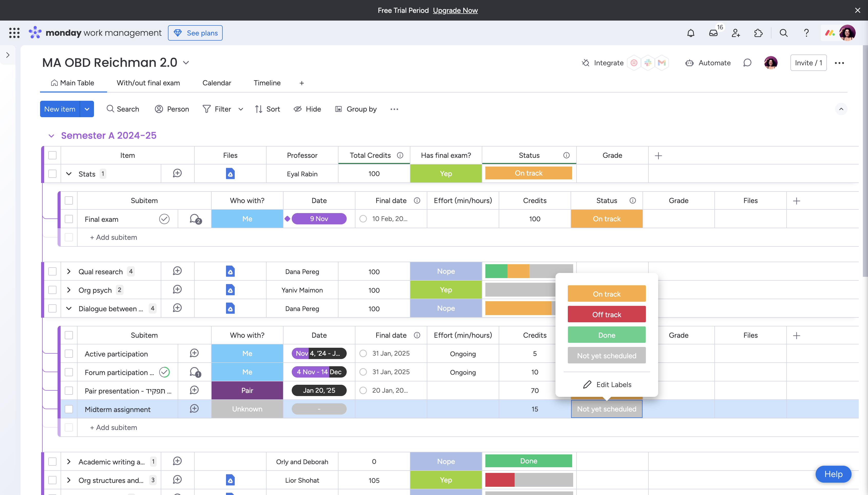Check the Org psych row checkbox
The image size is (868, 495).
(52, 290)
